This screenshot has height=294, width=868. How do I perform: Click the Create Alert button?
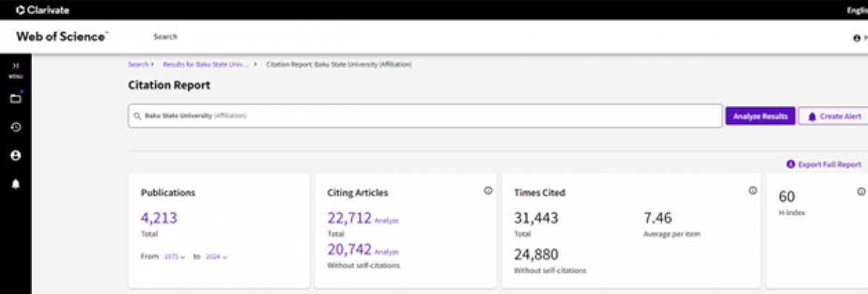833,116
